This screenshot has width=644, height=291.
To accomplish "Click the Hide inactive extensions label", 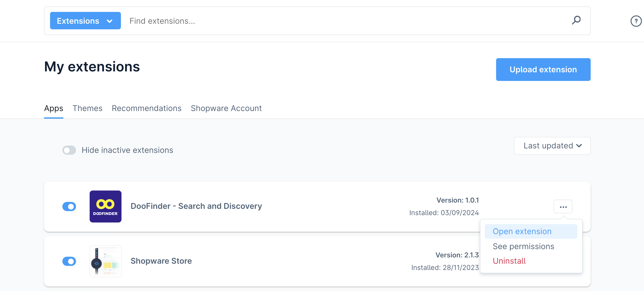I will pyautogui.click(x=127, y=150).
